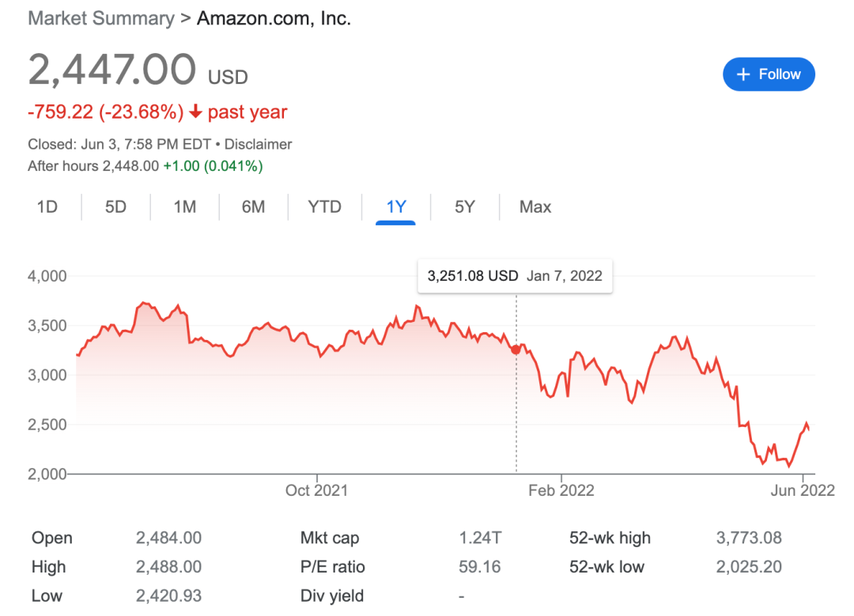
Task: Open the 5Y chart range
Action: click(x=465, y=207)
